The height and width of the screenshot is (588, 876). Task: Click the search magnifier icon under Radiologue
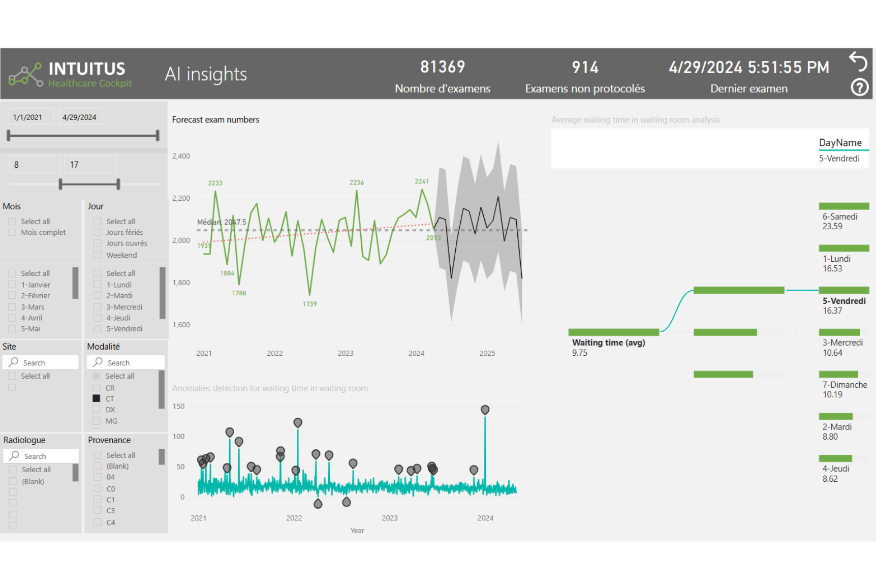pos(14,456)
